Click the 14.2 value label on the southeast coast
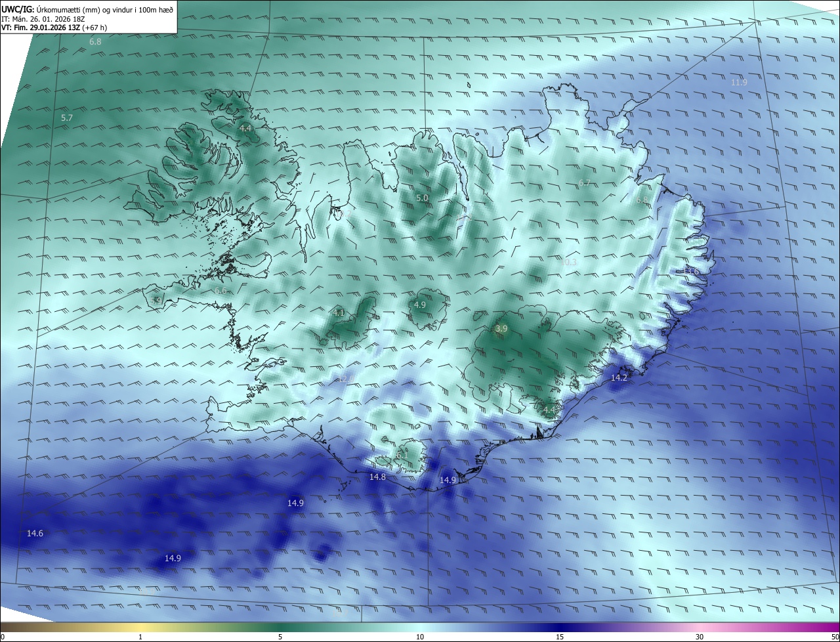The height and width of the screenshot is (642, 840). pyautogui.click(x=619, y=378)
